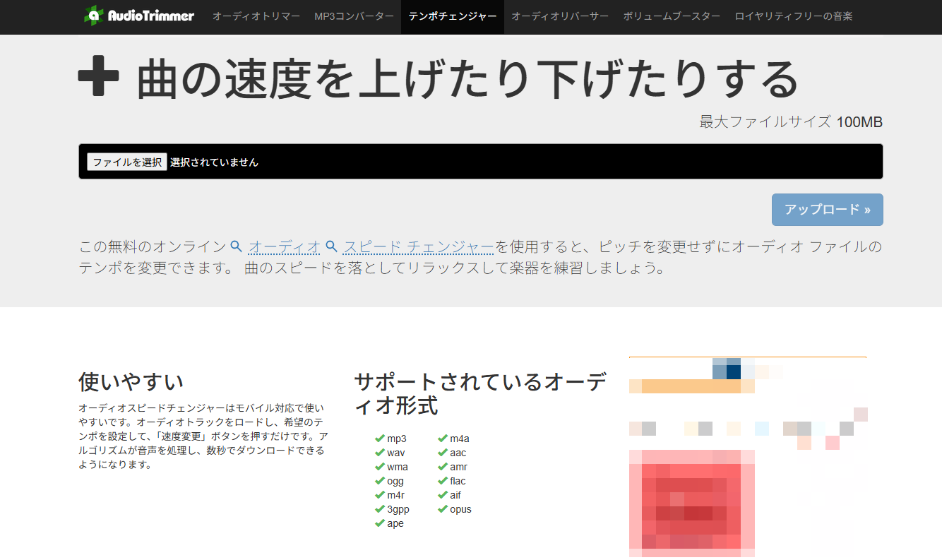Click the green checkmark next to flac
The height and width of the screenshot is (560, 942).
pyautogui.click(x=444, y=481)
